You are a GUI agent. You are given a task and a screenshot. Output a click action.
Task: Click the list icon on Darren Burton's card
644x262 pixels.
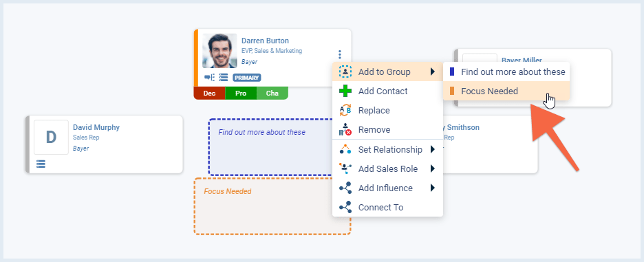(224, 77)
